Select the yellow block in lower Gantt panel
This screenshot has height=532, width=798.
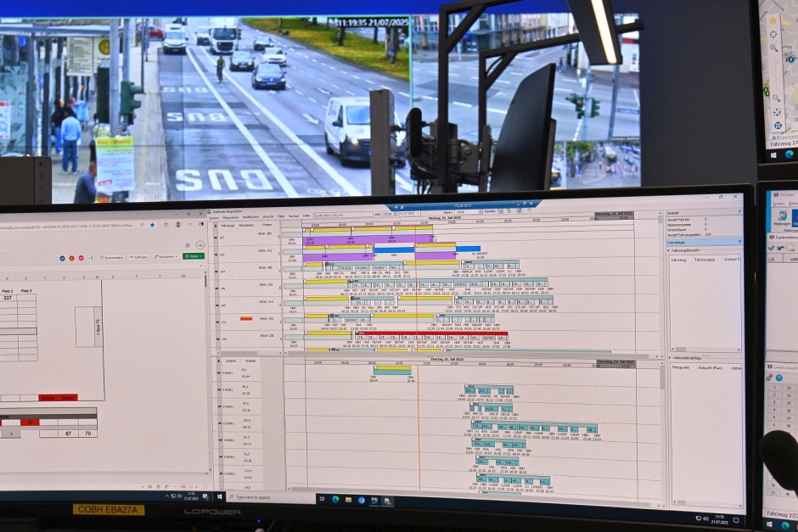click(391, 367)
